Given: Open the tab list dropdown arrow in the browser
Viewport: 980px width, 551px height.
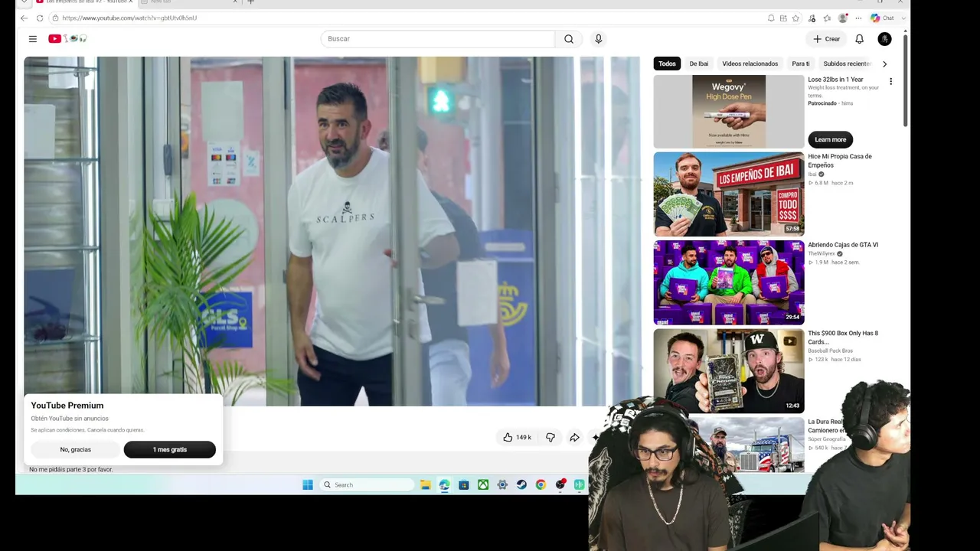Looking at the screenshot, I should click(x=24, y=2).
